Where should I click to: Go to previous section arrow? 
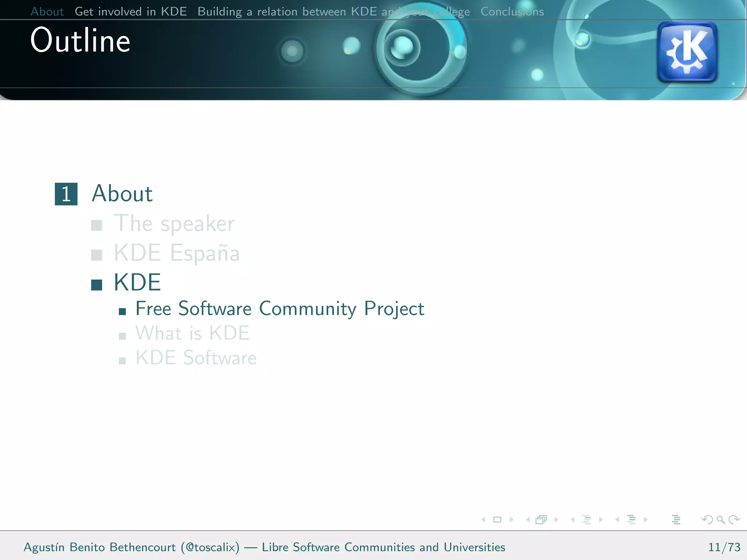click(617, 520)
